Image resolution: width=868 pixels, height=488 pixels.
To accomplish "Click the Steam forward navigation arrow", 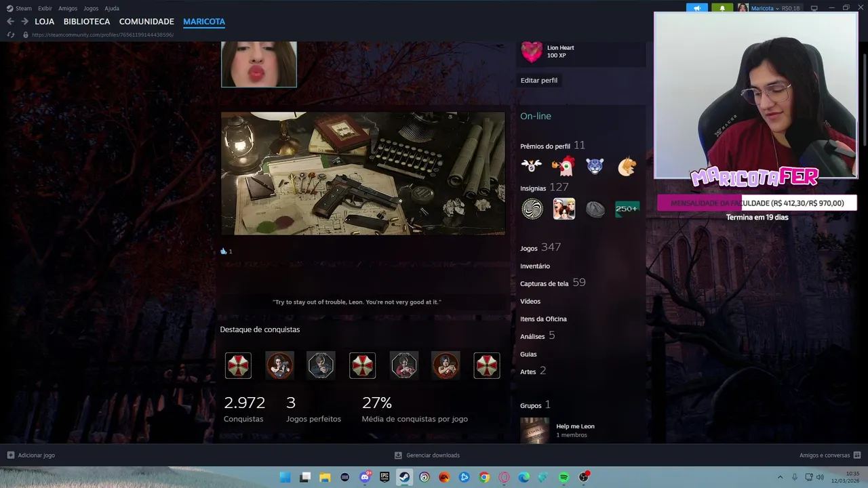I will [x=24, y=22].
